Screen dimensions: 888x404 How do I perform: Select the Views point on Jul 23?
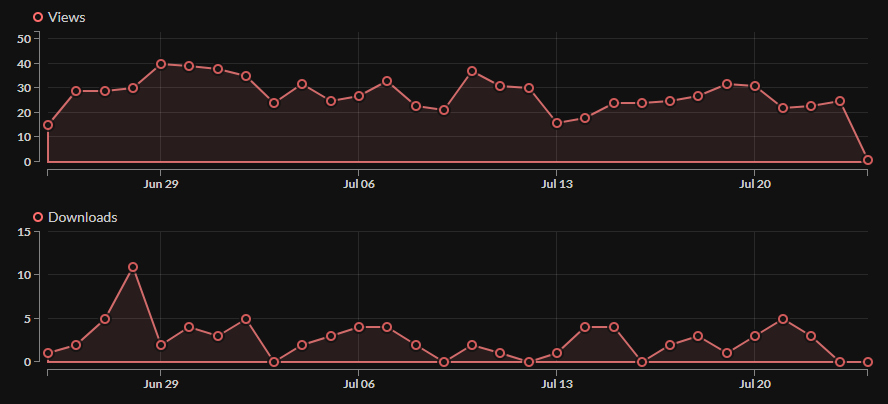coord(839,101)
